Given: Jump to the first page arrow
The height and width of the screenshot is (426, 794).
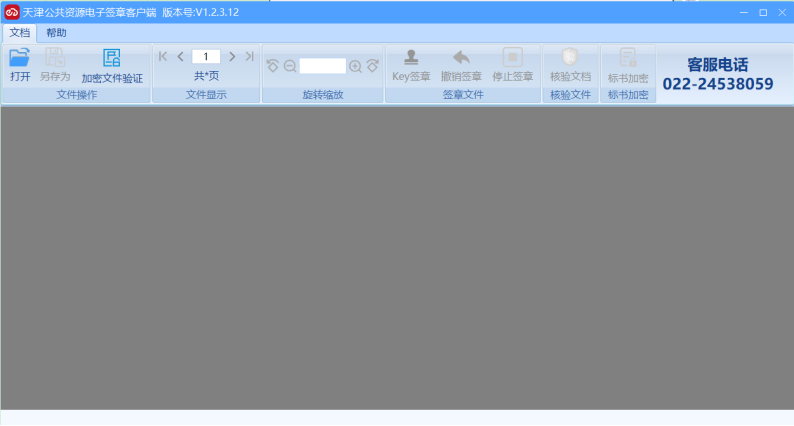Looking at the screenshot, I should pos(163,57).
